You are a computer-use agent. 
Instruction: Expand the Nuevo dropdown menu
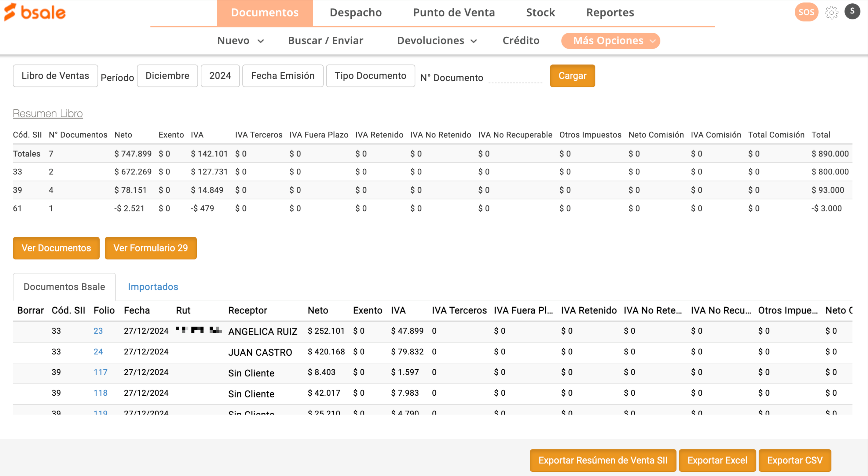(x=240, y=40)
